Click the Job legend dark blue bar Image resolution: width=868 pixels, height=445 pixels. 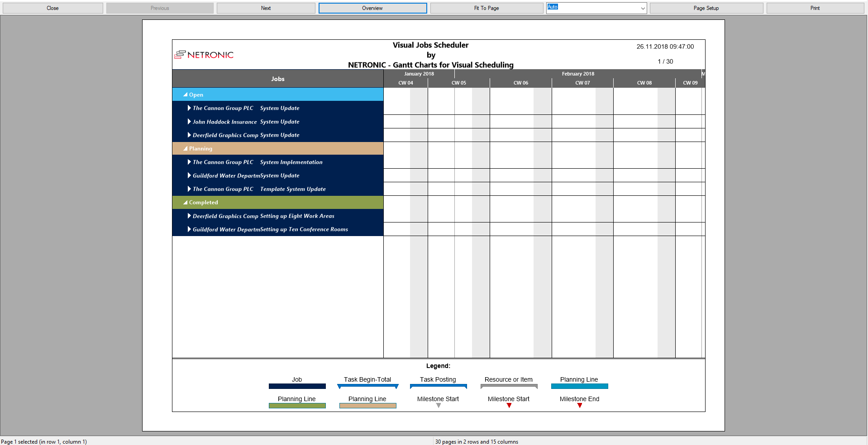coord(297,386)
